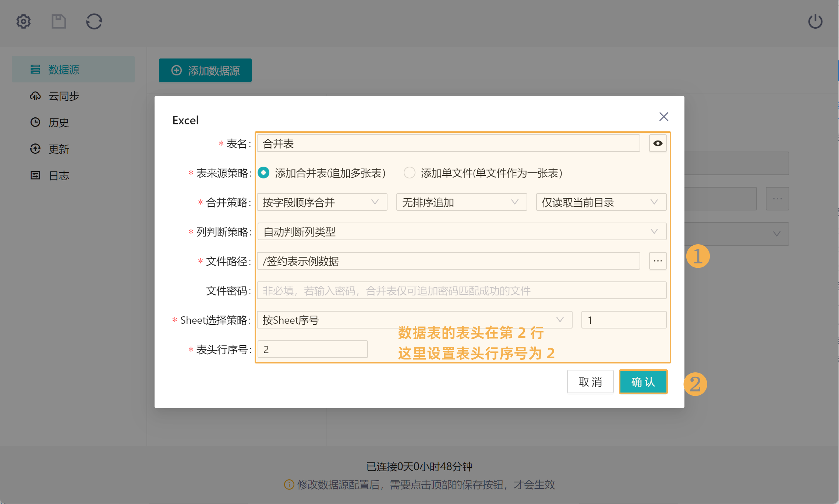The height and width of the screenshot is (504, 839).
Task: Click the ellipsis browse button for 文件路径
Action: [x=658, y=261]
